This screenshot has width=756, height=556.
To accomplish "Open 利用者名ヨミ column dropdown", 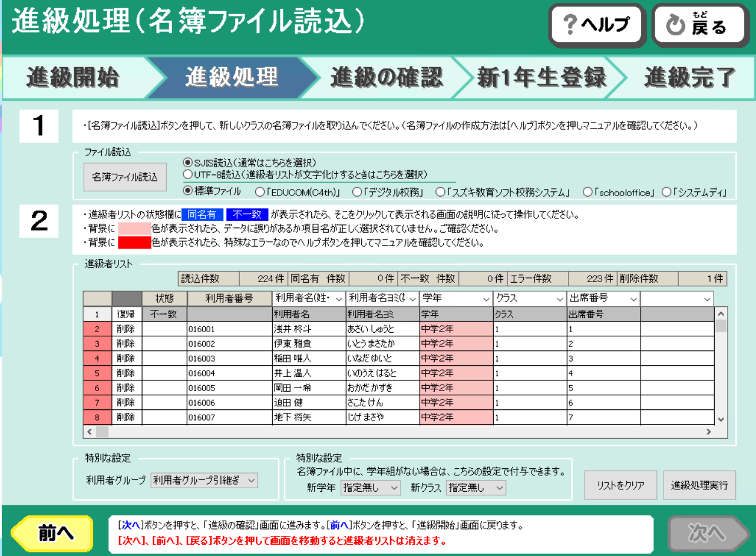I will (x=412, y=299).
